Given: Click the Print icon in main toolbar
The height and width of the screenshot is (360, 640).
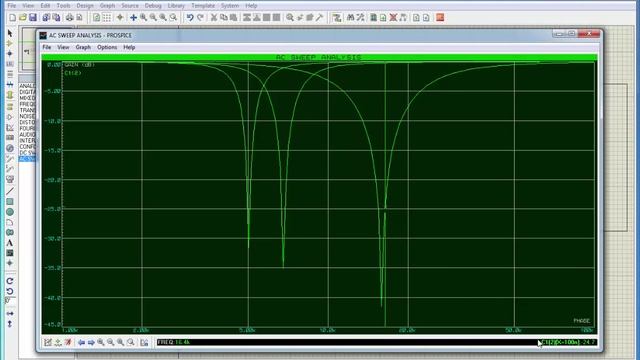Looking at the screenshot, I should [x=69, y=18].
